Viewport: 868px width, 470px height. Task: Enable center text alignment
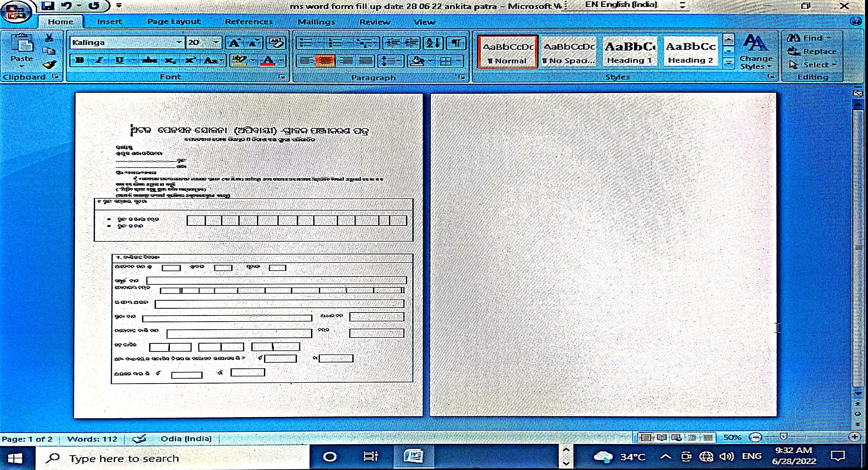pyautogui.click(x=325, y=61)
